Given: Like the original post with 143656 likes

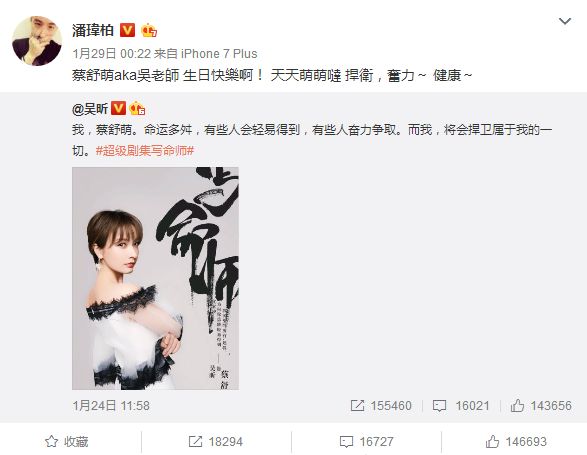Looking at the screenshot, I should click(541, 406).
